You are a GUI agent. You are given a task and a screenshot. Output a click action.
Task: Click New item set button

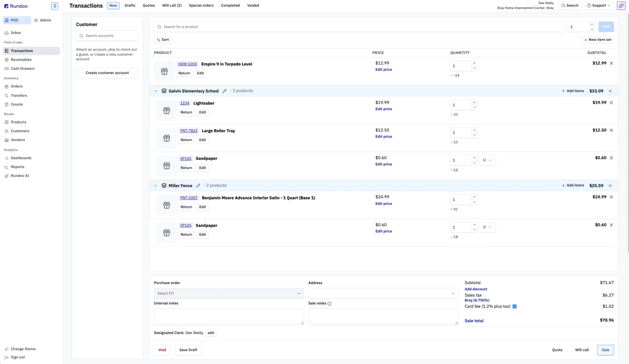pos(597,40)
